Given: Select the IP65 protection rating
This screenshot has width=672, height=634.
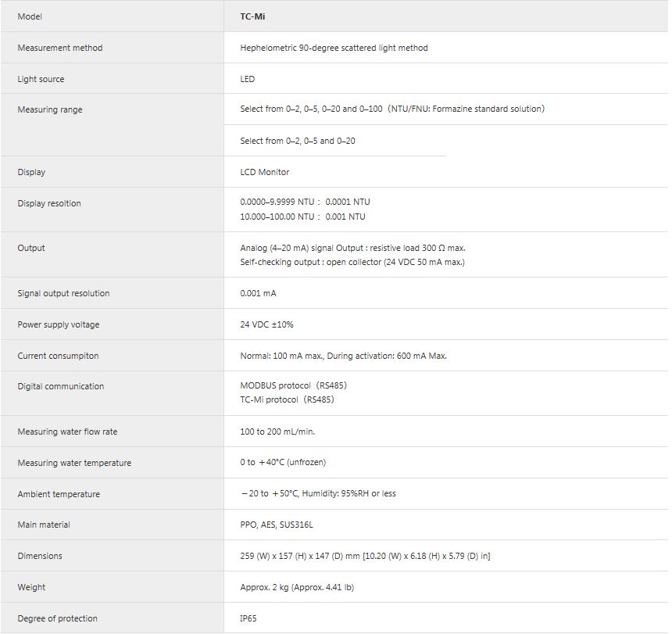Looking at the screenshot, I should (x=248, y=618).
